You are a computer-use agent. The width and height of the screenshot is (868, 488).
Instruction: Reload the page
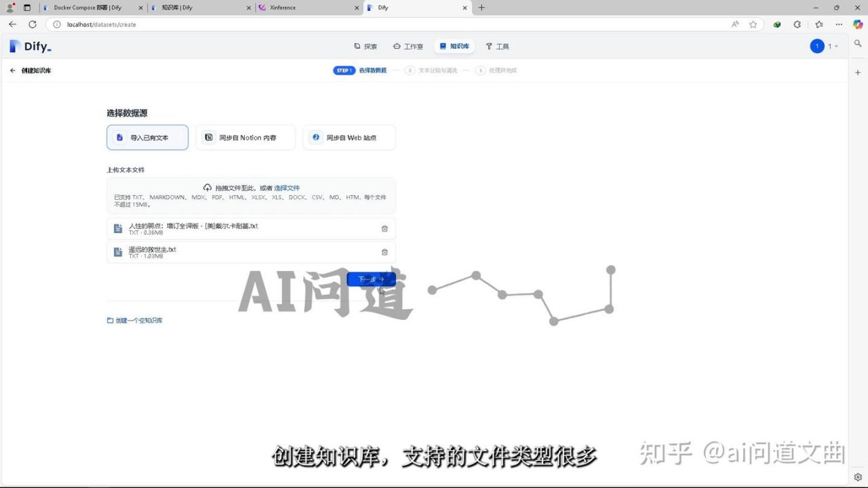click(32, 24)
